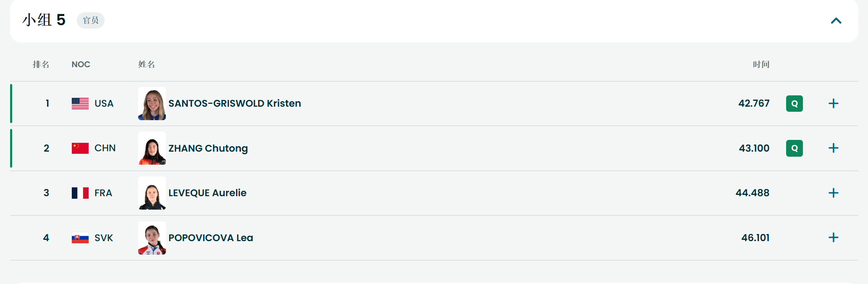Expand POPOVICOVA Lea result details
This screenshot has height=284, width=868.
coord(833,238)
